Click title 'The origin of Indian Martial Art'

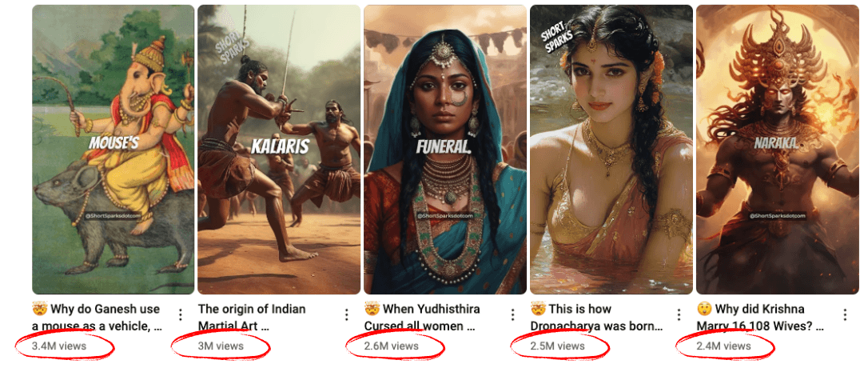tap(252, 318)
